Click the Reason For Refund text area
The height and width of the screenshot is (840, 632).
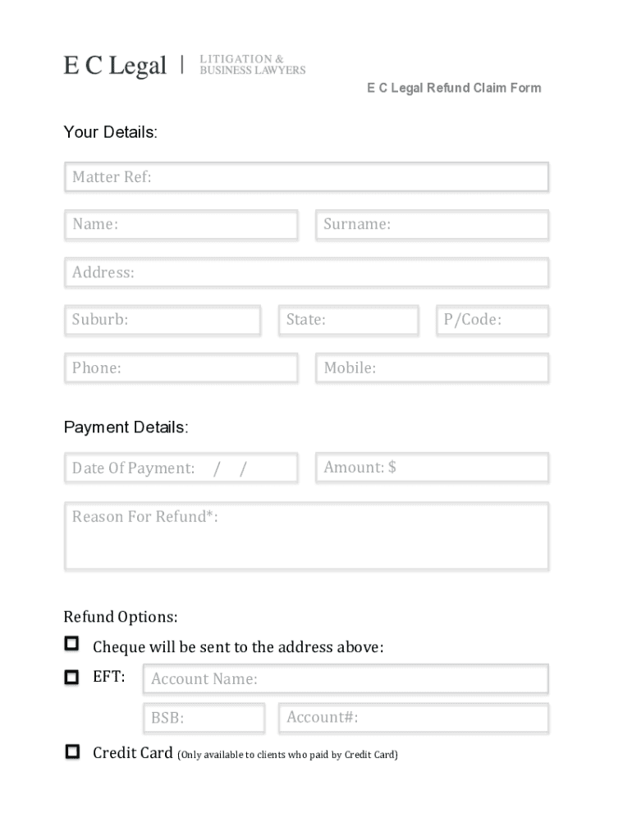(x=306, y=536)
